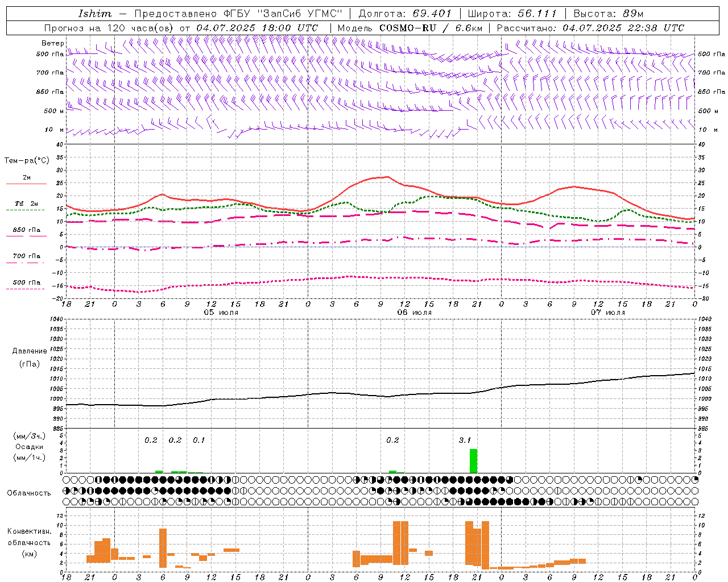This screenshot has height=582, width=728.
Task: Click the '07 июля' date label
Action: (608, 313)
